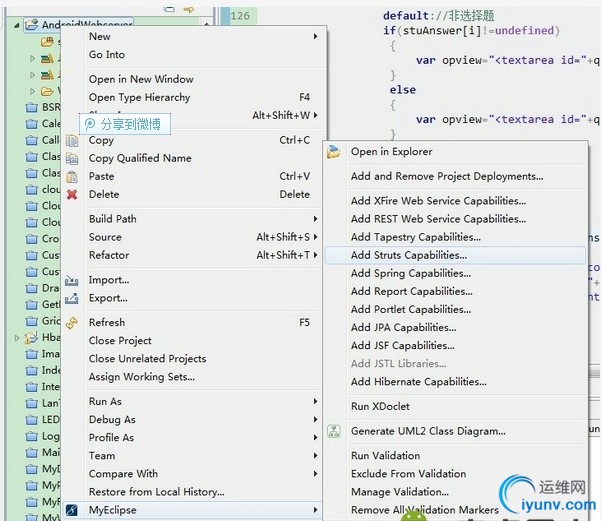This screenshot has height=521, width=602.
Task: Click line number 126 in editor gutter
Action: [x=240, y=16]
